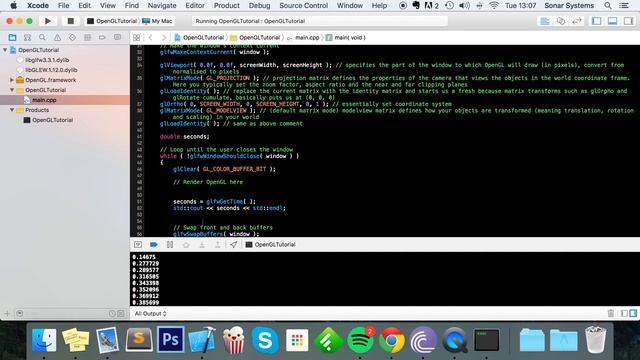640x360 pixels.
Task: Click main.cpp in jump bar
Action: click(303, 38)
